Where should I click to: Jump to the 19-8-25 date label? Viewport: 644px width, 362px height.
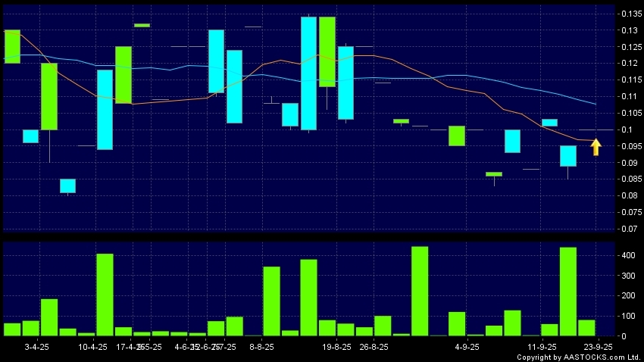point(337,347)
